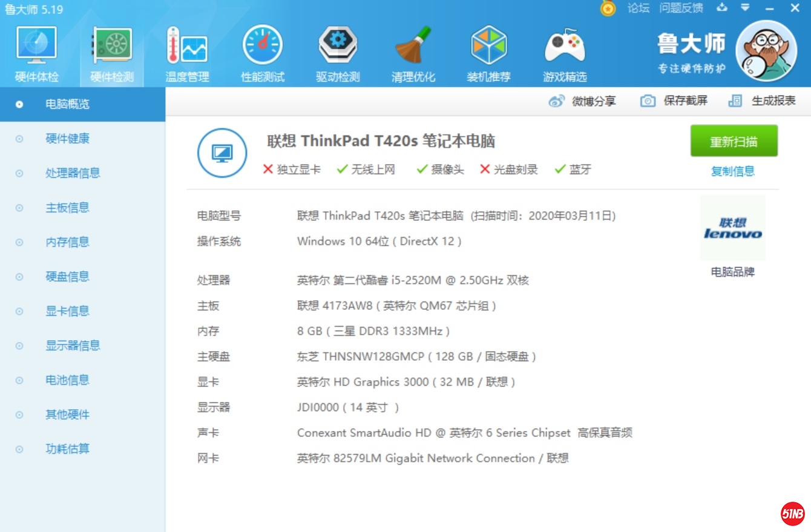Open the title bar dropdown menu arrow
The width and height of the screenshot is (811, 532).
[746, 8]
